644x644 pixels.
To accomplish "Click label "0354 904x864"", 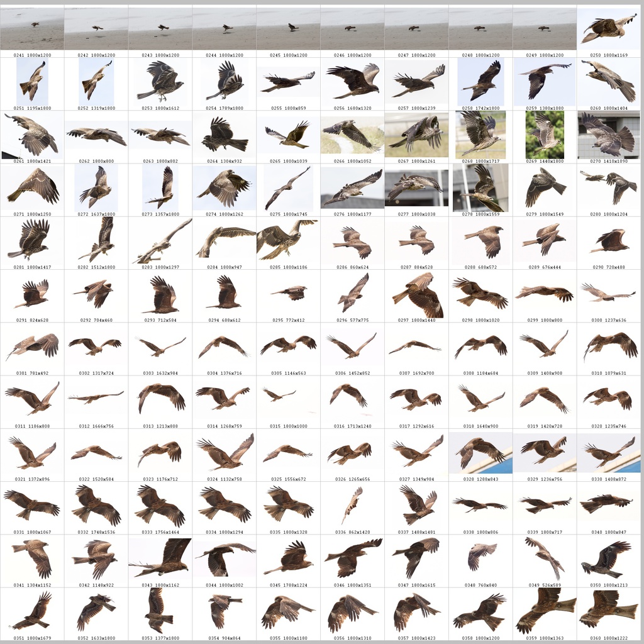I will (225, 638).
